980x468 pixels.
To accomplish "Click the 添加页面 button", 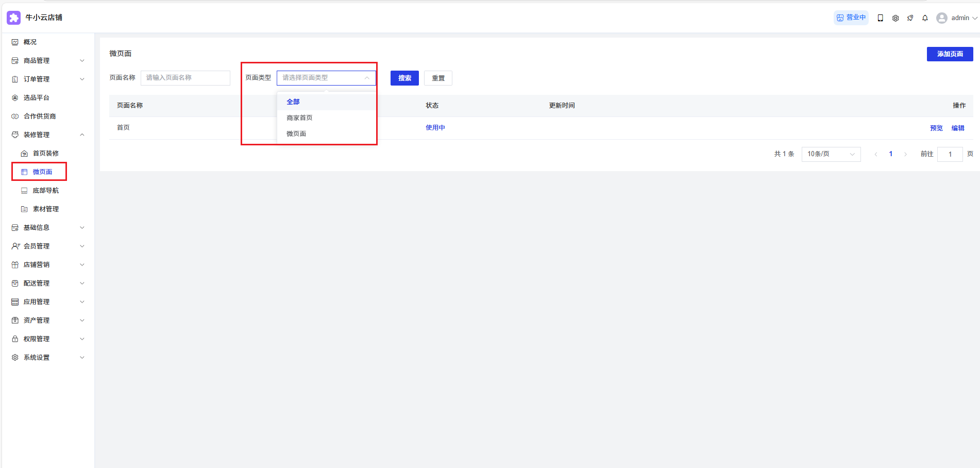I will pos(950,54).
